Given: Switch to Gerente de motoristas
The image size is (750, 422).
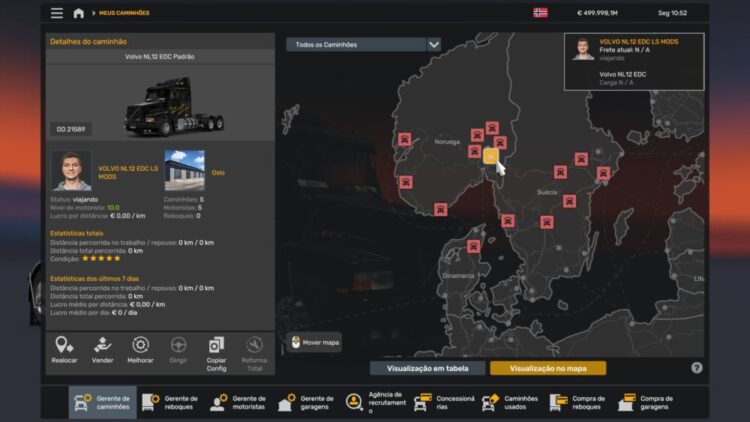Looking at the screenshot, I should pos(238,402).
